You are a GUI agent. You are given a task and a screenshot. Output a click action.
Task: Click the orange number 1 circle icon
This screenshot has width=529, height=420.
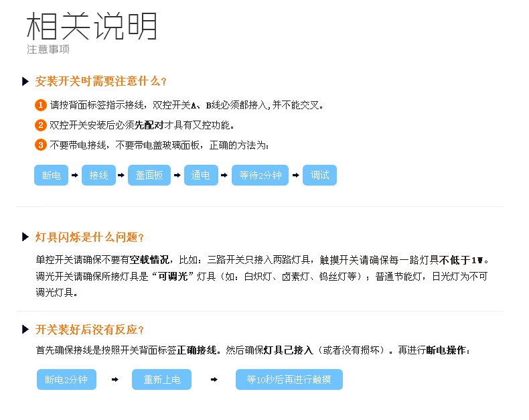[41, 105]
